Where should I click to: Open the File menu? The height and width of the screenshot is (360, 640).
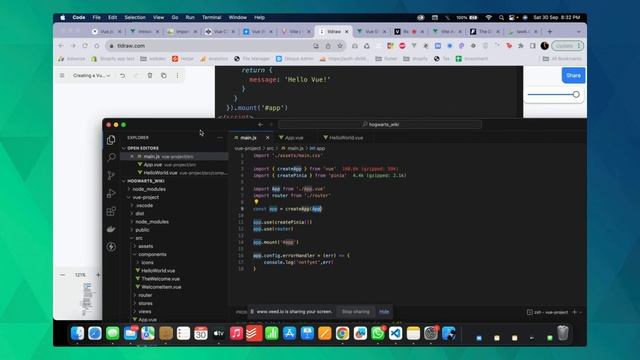[96, 18]
